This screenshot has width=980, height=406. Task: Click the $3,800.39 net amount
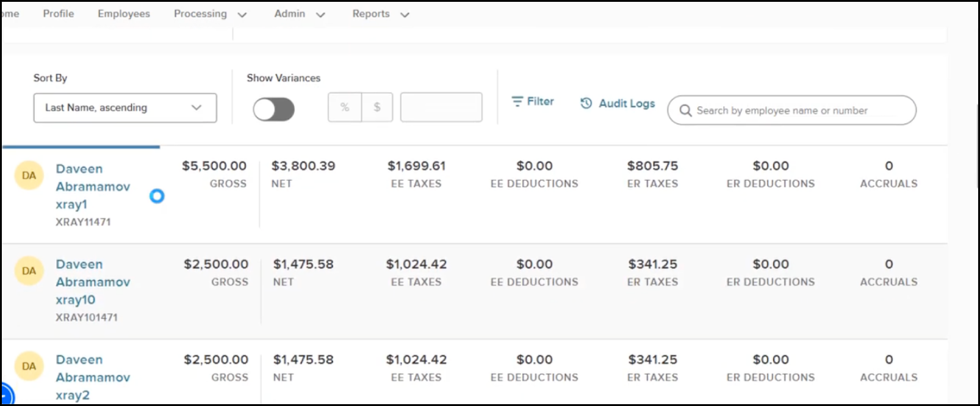303,166
